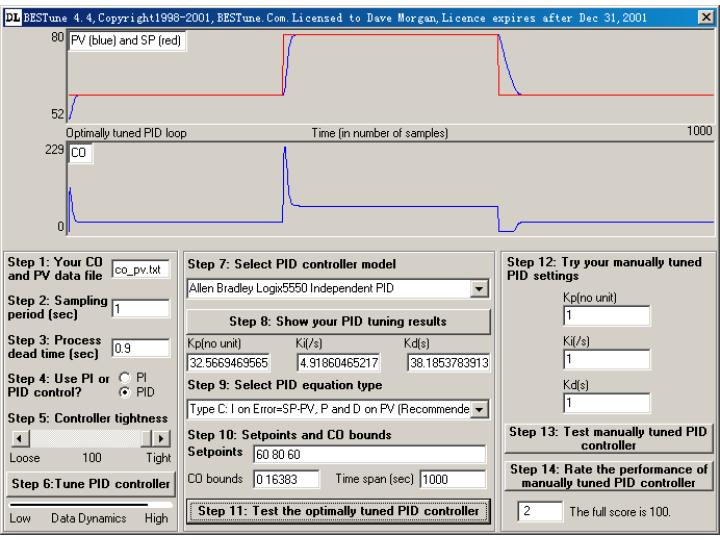This screenshot has height=540, width=720.
Task: Click 'Step 5: Controller tightness' label
Action: [x=88, y=418]
